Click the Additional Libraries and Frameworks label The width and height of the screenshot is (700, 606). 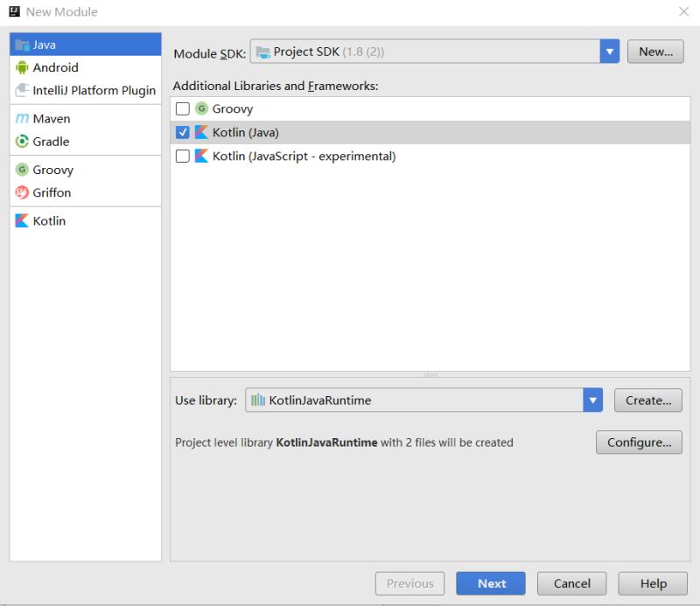(276, 86)
